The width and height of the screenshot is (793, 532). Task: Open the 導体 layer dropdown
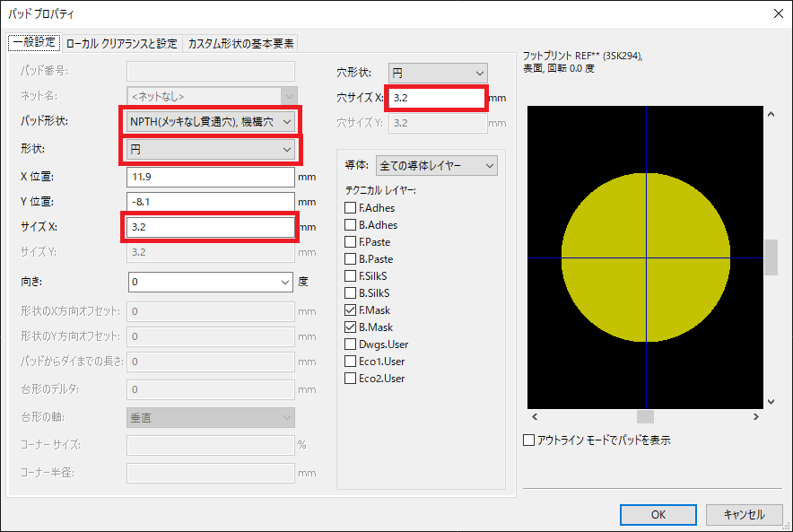(437, 166)
